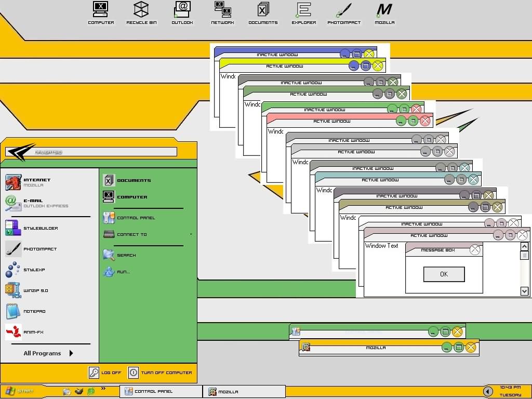Expand the quick launch overflow chevron
This screenshot has width=532, height=399.
click(x=103, y=389)
